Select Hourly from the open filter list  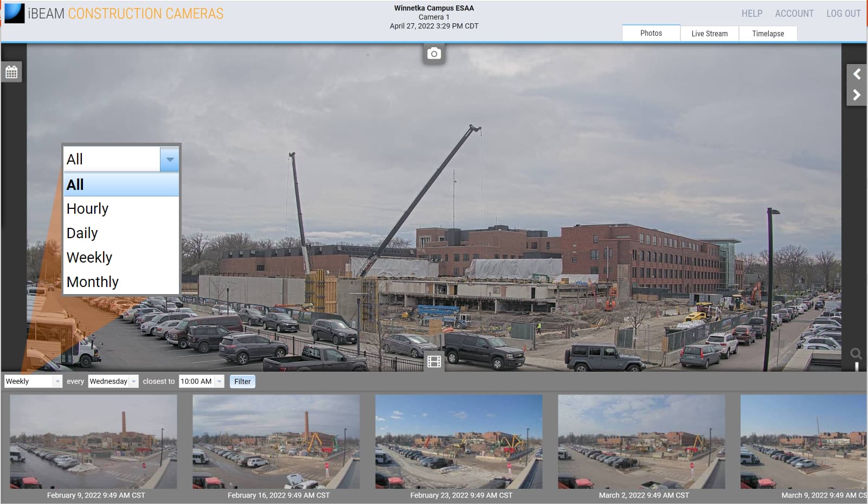pyautogui.click(x=87, y=208)
